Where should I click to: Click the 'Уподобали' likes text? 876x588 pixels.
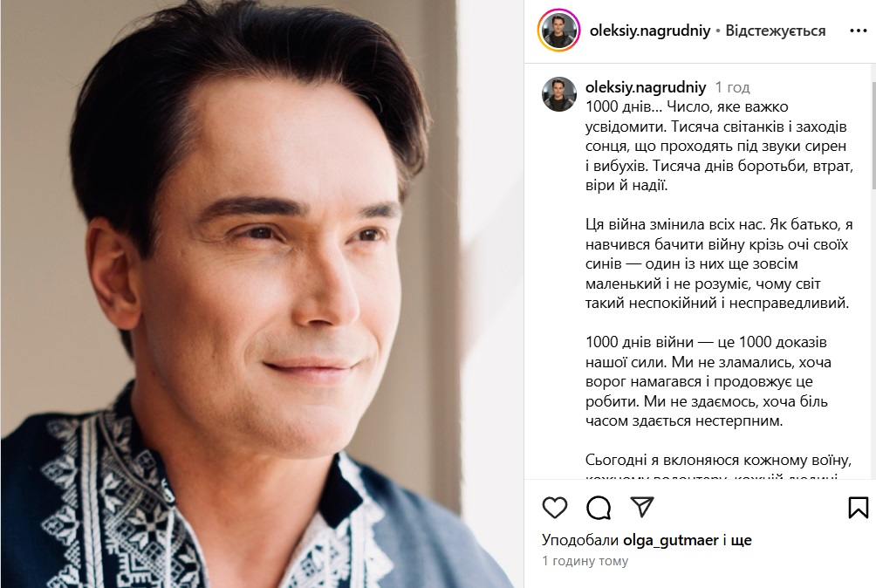pos(580,540)
